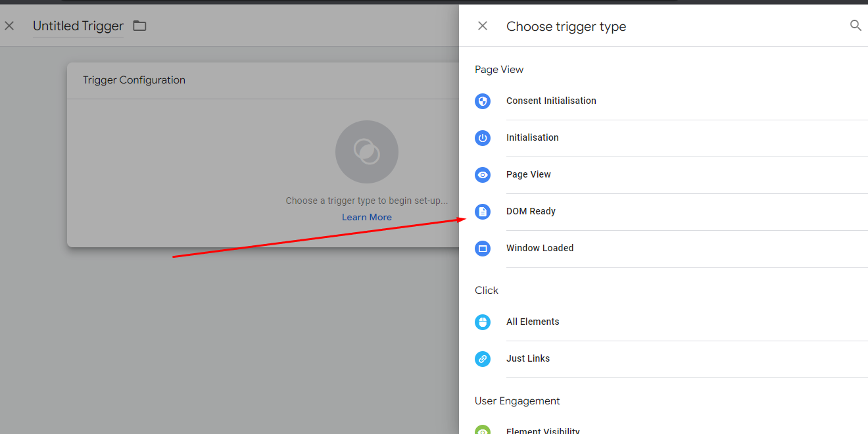868x434 pixels.
Task: Click the DOM Ready document icon
Action: (x=483, y=212)
